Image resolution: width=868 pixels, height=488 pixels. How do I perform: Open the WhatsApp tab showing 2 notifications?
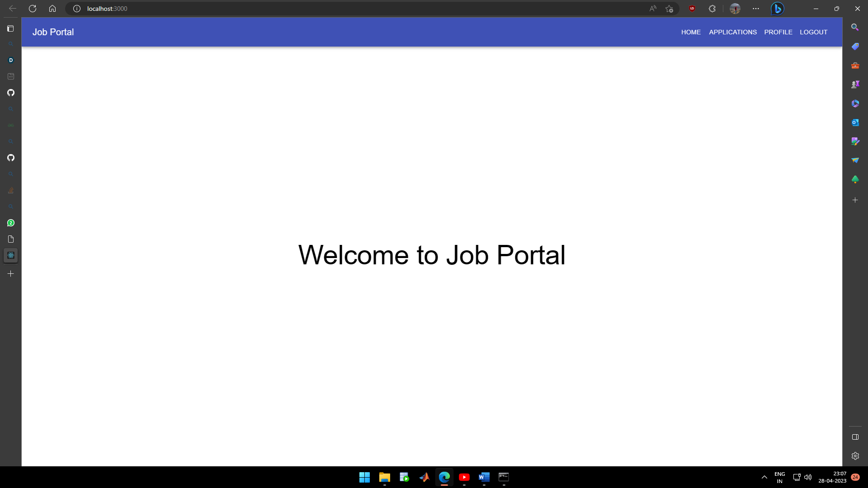(11, 223)
